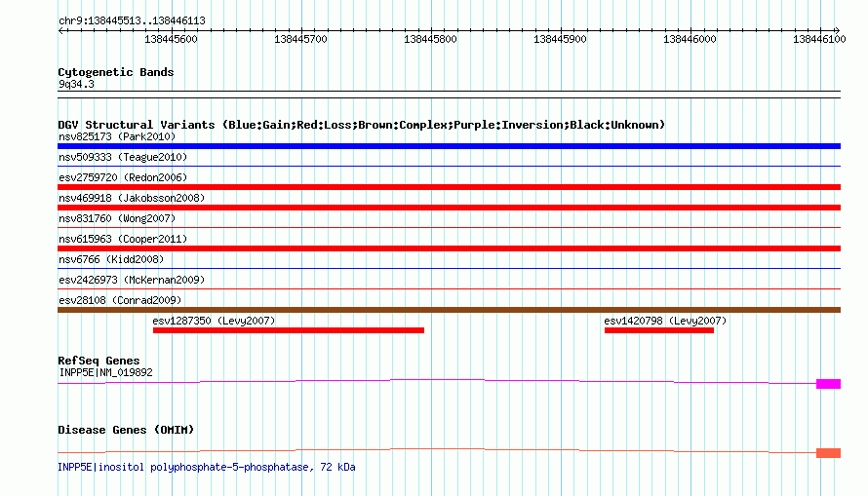Click ruler tick label 138445800
This screenshot has width=868, height=496.
(x=430, y=39)
